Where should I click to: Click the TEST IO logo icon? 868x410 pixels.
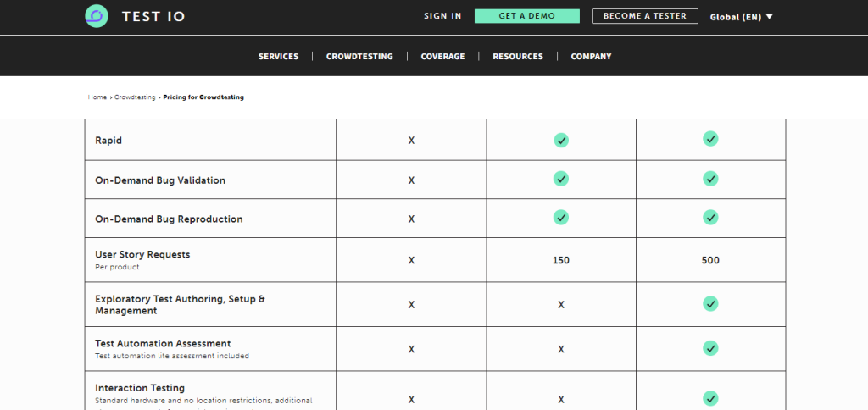tap(97, 16)
